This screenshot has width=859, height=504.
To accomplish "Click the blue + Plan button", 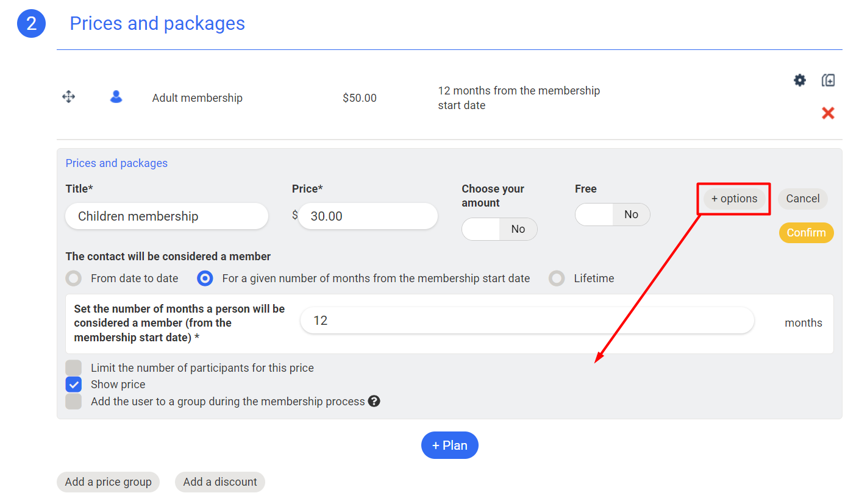I will pos(449,445).
